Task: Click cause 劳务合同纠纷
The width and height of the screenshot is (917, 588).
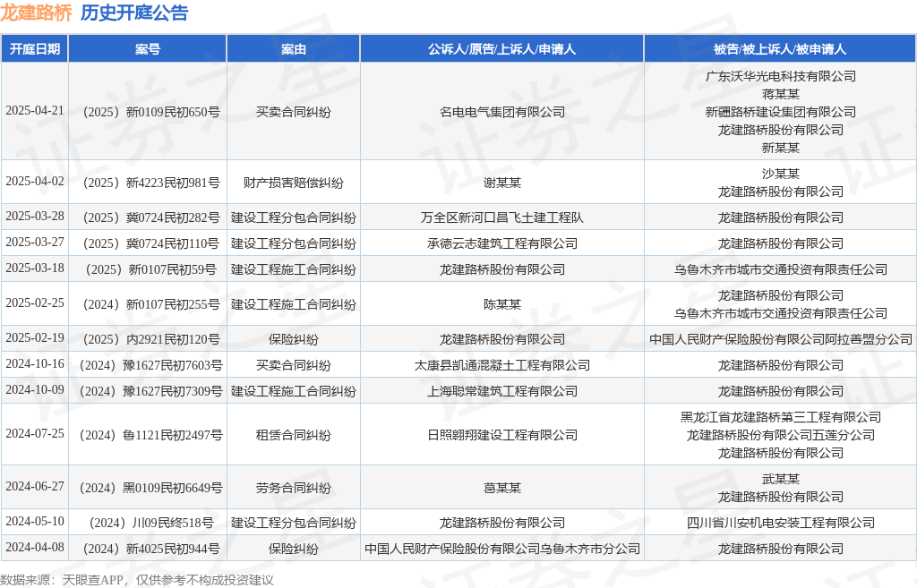Action: 294,488
